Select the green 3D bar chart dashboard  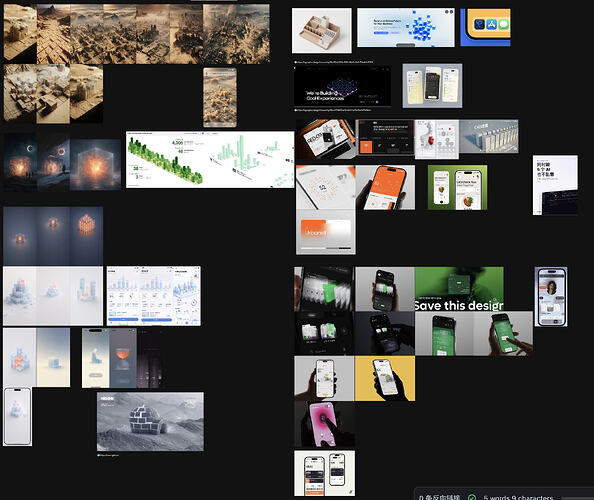tap(210, 159)
